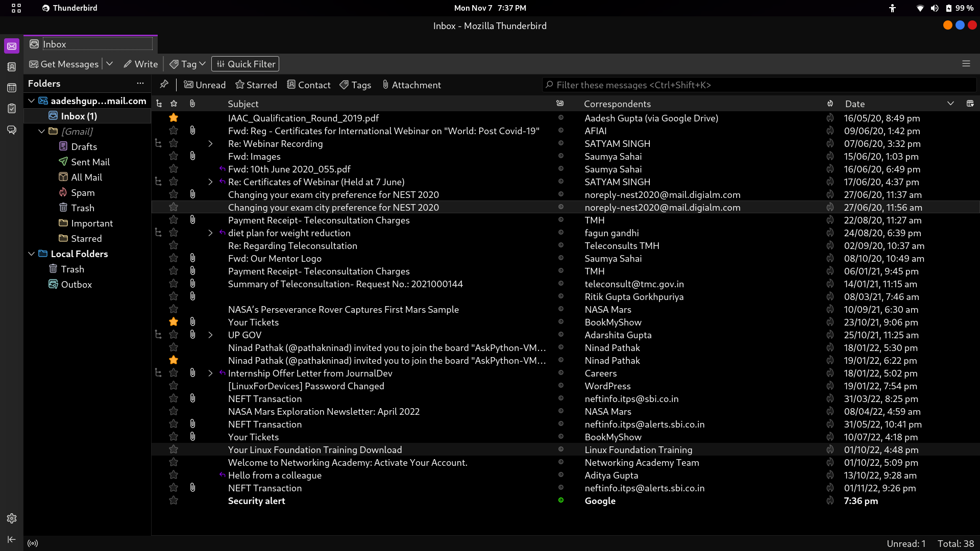
Task: Expand the diet plan for weight reduction thread
Action: [210, 233]
